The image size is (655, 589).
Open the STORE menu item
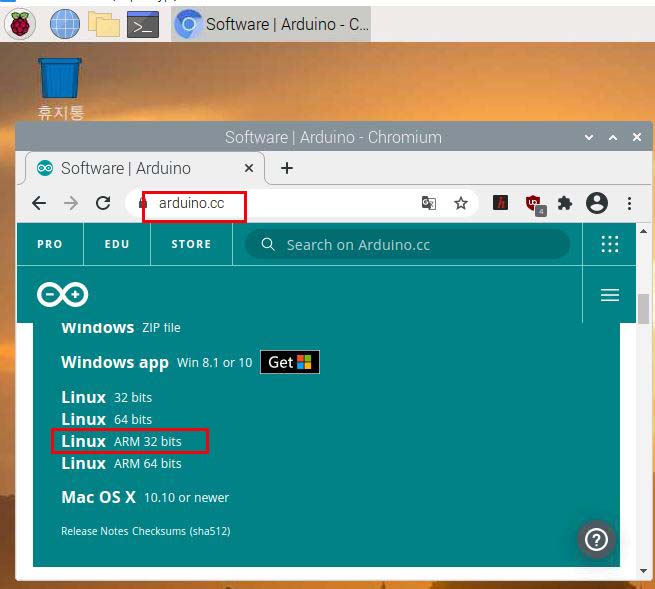tap(191, 244)
